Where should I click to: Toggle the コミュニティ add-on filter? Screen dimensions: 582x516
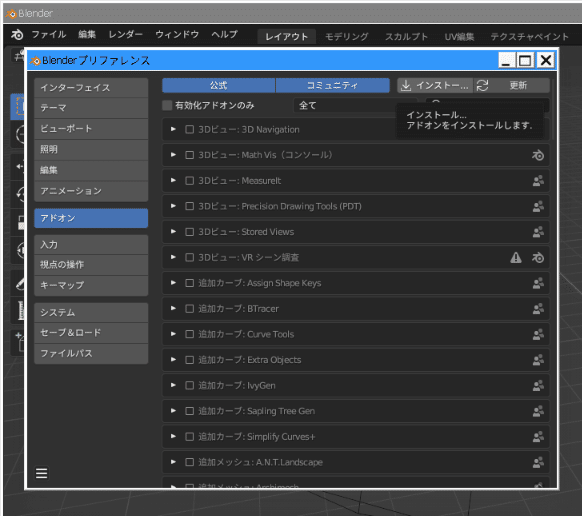click(x=333, y=85)
